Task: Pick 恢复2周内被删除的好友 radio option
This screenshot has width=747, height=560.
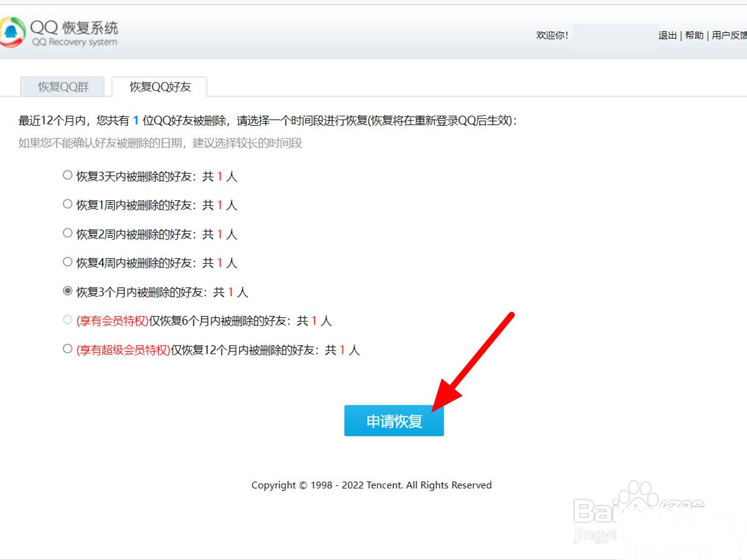Action: coord(67,233)
